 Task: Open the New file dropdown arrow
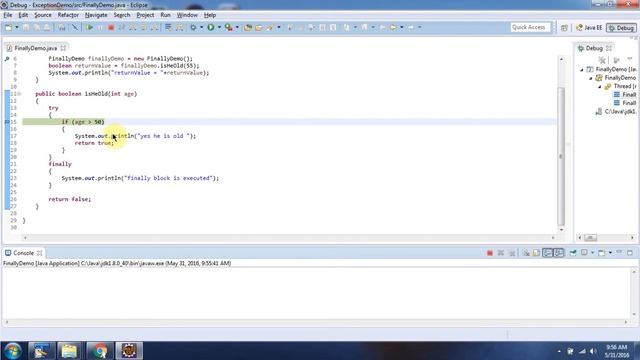[x=17, y=27]
